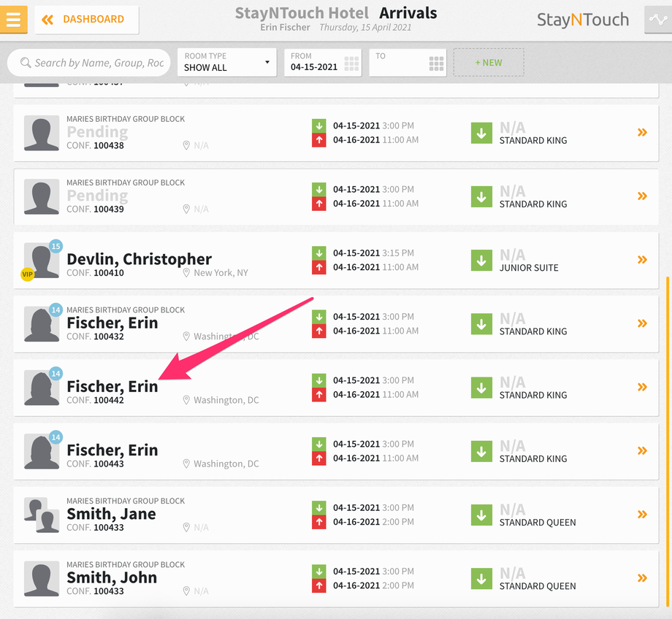
Task: Open Smith, Jane details arrow
Action: coord(642,515)
